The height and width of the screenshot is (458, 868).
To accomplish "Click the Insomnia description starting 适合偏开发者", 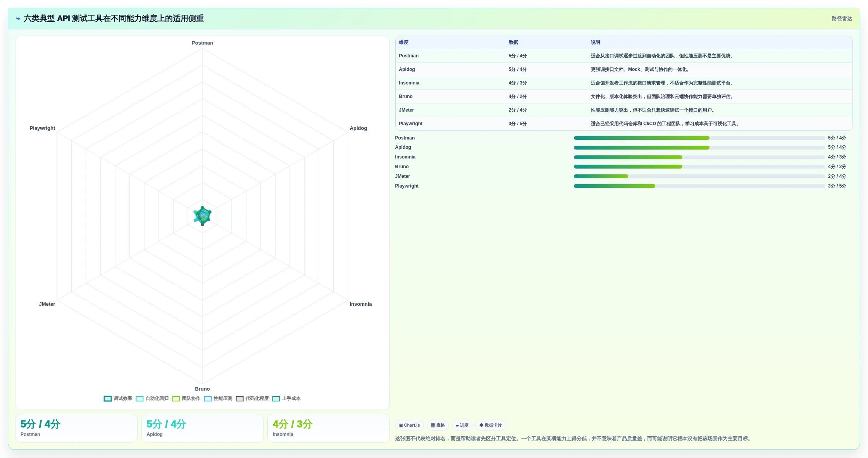I will (x=663, y=83).
